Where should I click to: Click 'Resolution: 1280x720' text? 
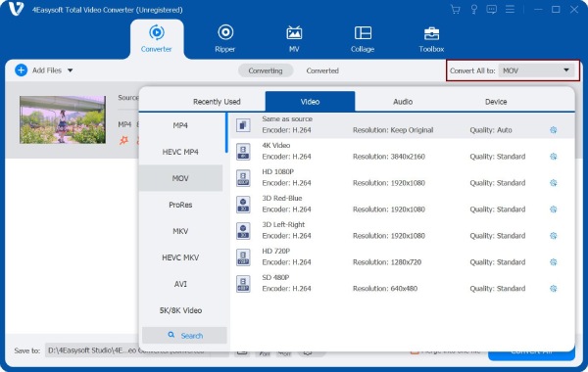[387, 262]
